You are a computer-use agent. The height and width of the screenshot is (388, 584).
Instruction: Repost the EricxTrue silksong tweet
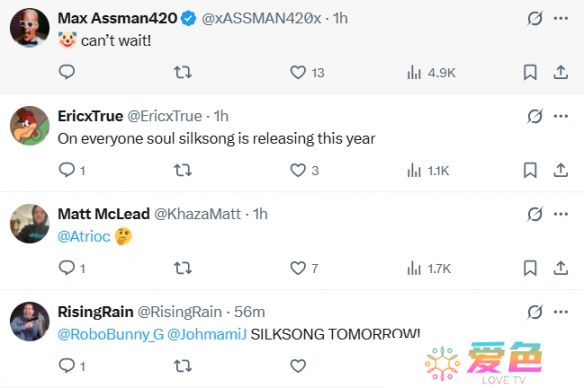[x=183, y=170]
